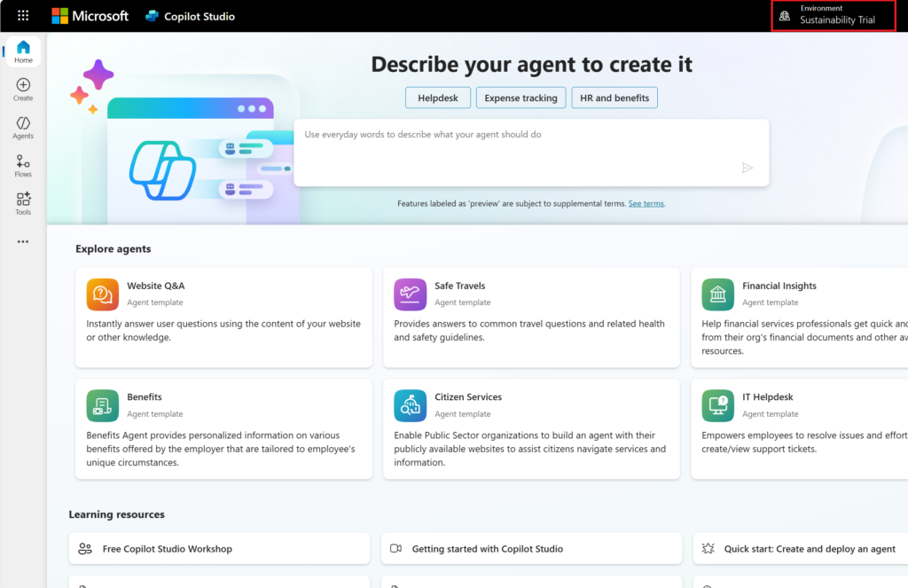Click the Website Q&A template icon
Viewport: 908px width, 588px height.
[103, 294]
